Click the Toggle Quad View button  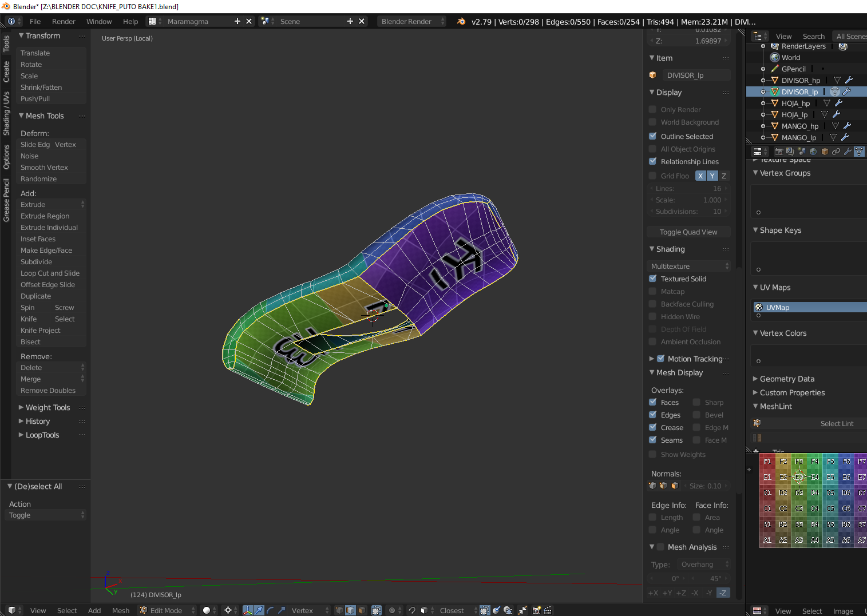click(688, 232)
